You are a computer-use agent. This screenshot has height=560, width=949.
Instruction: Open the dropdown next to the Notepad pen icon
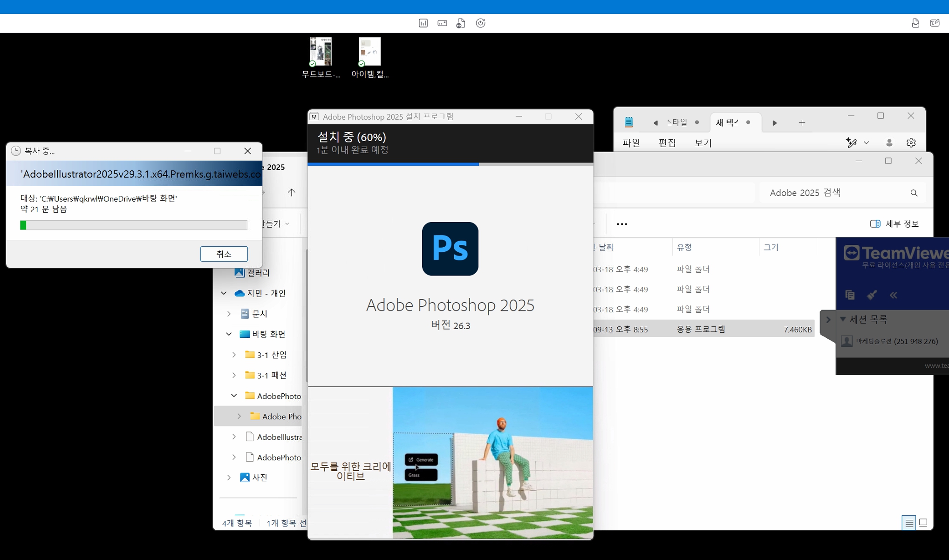[866, 143]
